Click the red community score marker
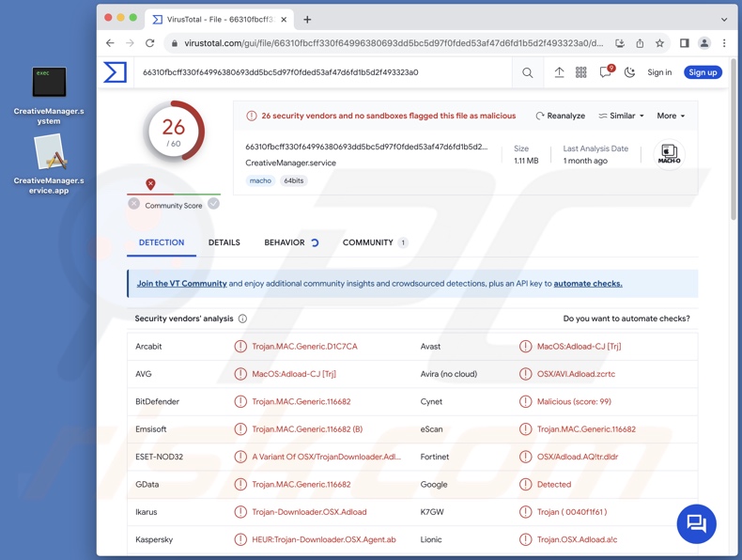Screen dimensions: 742x560 [150, 184]
